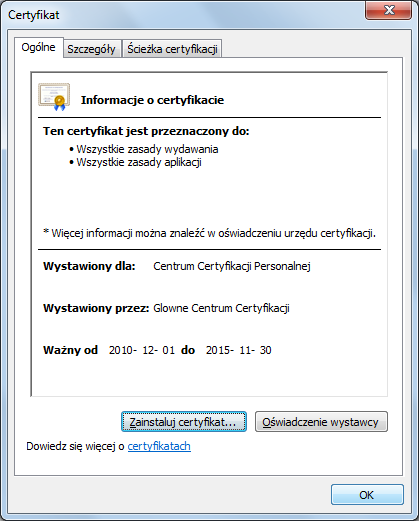Select Centrum Certyfikacji Personalnej issued-to name
419x521 pixels.
[232, 266]
